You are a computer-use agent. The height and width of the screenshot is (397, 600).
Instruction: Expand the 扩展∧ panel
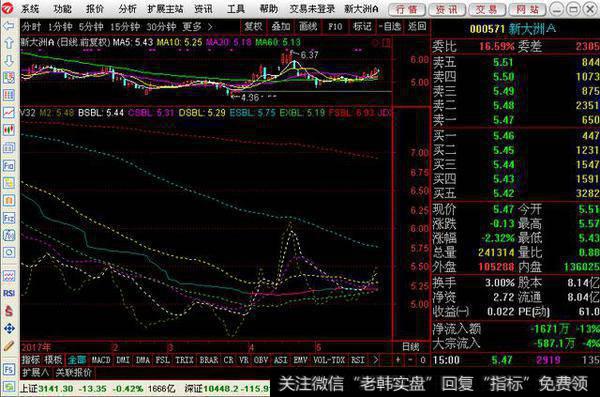pos(36,372)
